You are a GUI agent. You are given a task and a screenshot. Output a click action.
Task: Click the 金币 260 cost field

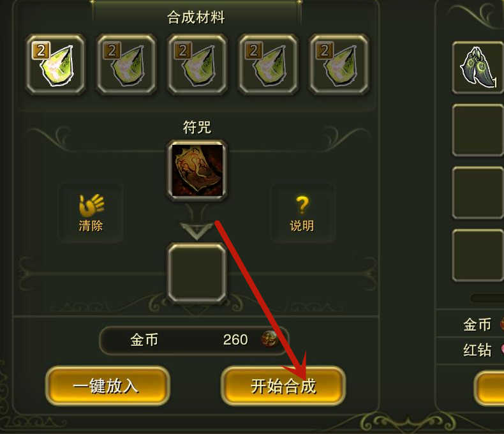coord(194,340)
